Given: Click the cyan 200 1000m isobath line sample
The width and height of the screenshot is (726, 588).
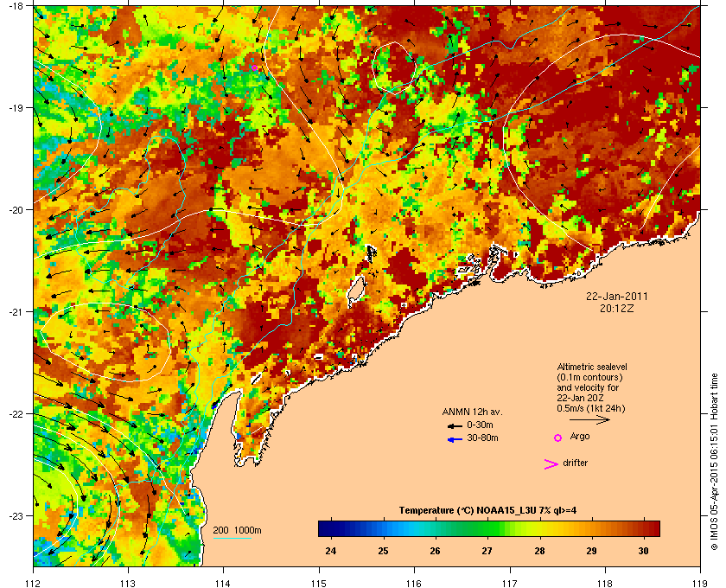Looking at the screenshot, I should tap(232, 539).
